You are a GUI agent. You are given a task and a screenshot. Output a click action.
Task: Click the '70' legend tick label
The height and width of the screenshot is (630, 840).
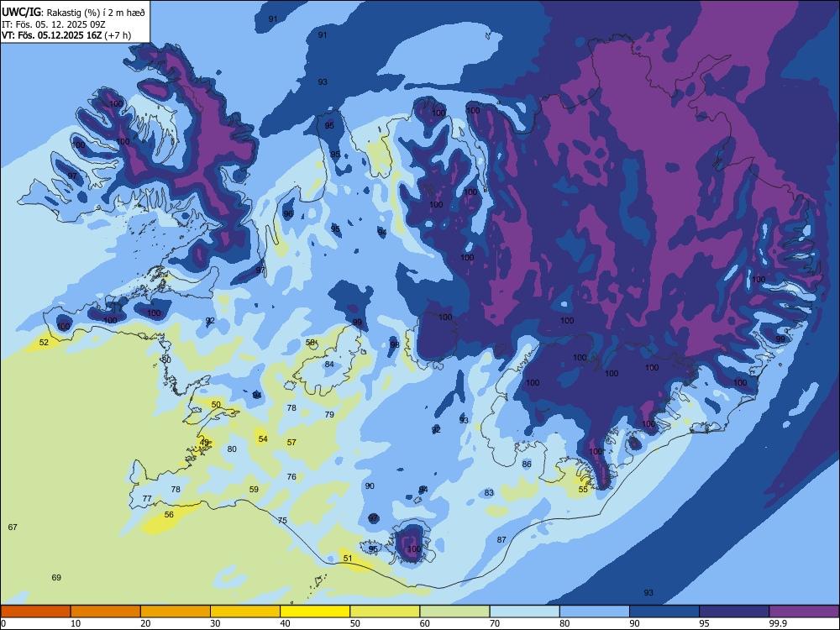pyautogui.click(x=495, y=623)
